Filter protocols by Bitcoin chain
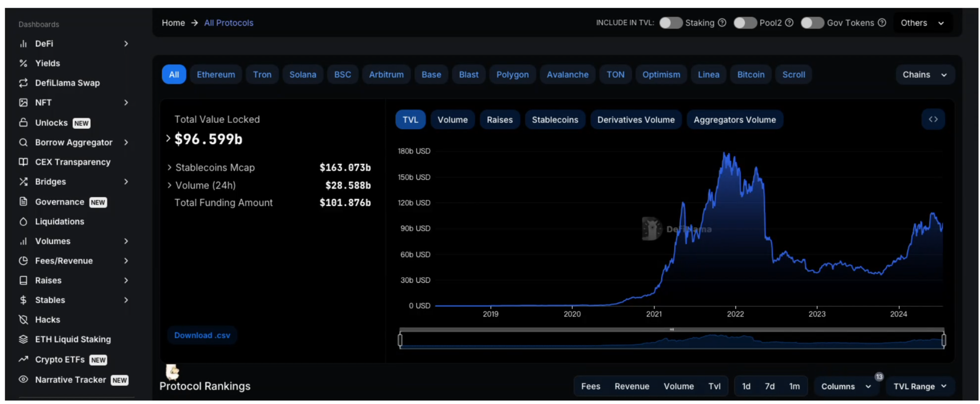The height and width of the screenshot is (404, 980). 751,75
